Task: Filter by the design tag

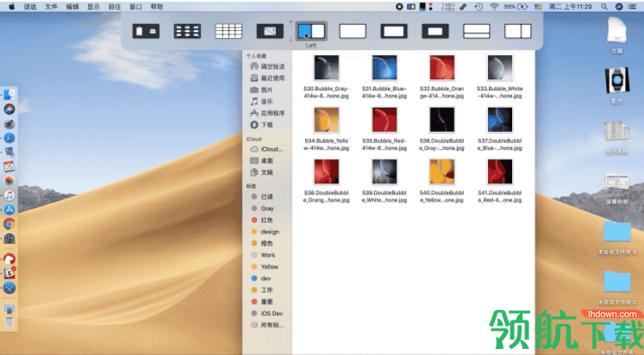Action: (265, 232)
